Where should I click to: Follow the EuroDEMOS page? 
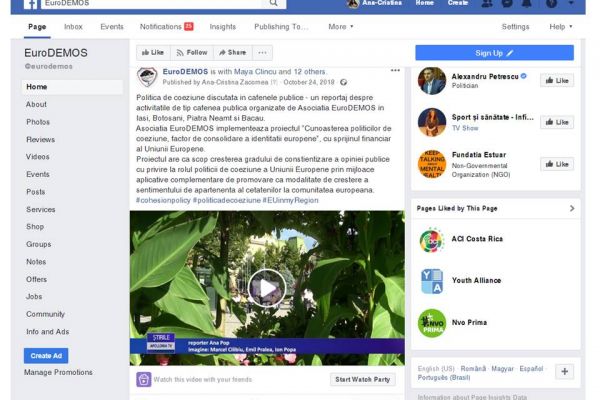tap(192, 53)
